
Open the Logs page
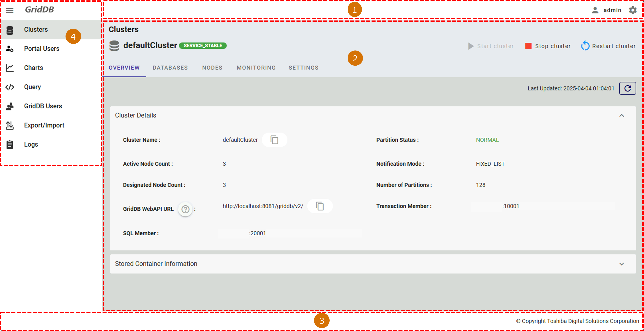(31, 144)
